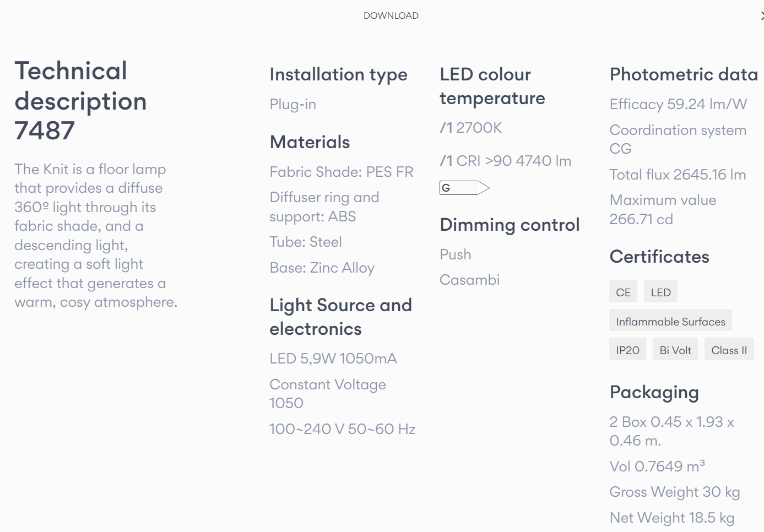Click the Inflammable Surfaces certificate tag
The image size is (764, 532).
[670, 321]
